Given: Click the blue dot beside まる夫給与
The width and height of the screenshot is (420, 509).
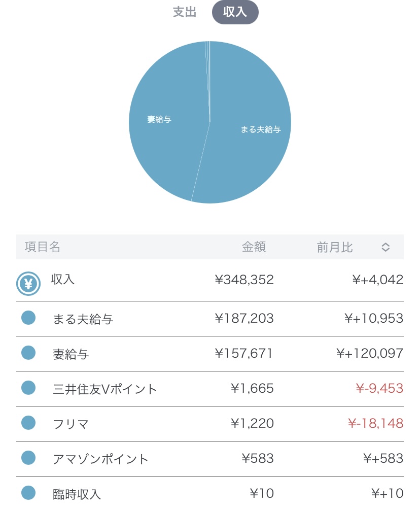Looking at the screenshot, I should [x=28, y=318].
